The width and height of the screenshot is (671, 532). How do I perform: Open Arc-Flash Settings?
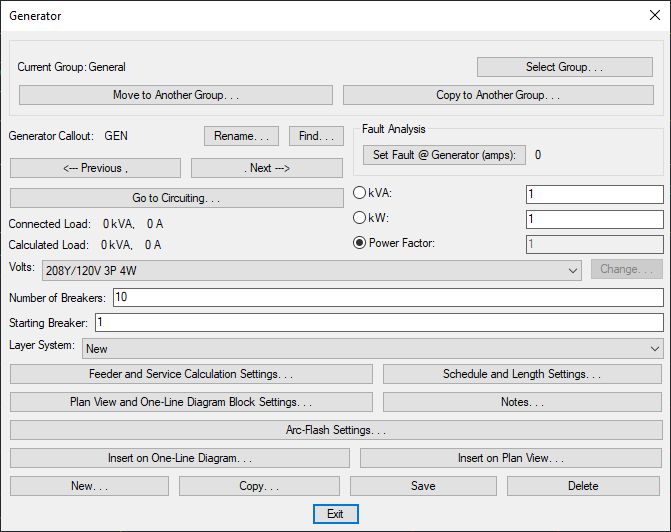(335, 430)
